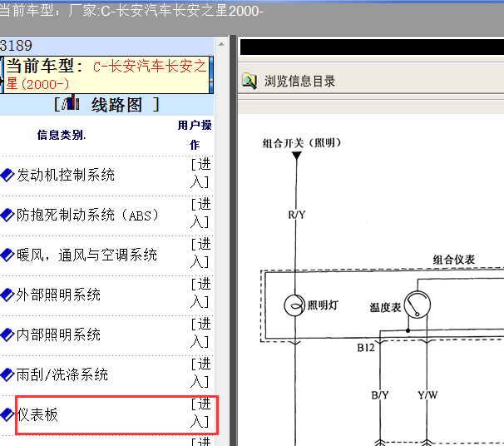Click the blue book icon for 雨刮/洗涤系统

(7, 374)
